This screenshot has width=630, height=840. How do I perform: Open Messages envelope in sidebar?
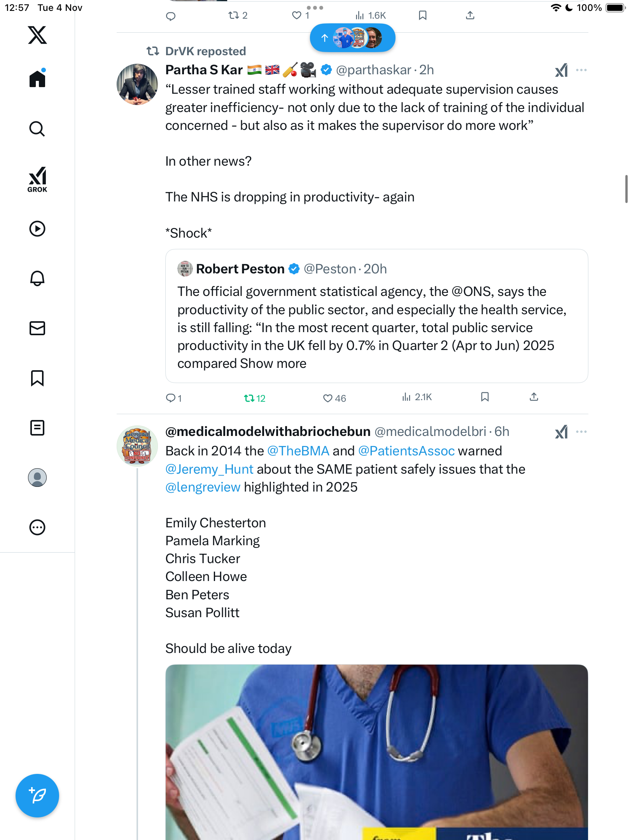point(37,328)
